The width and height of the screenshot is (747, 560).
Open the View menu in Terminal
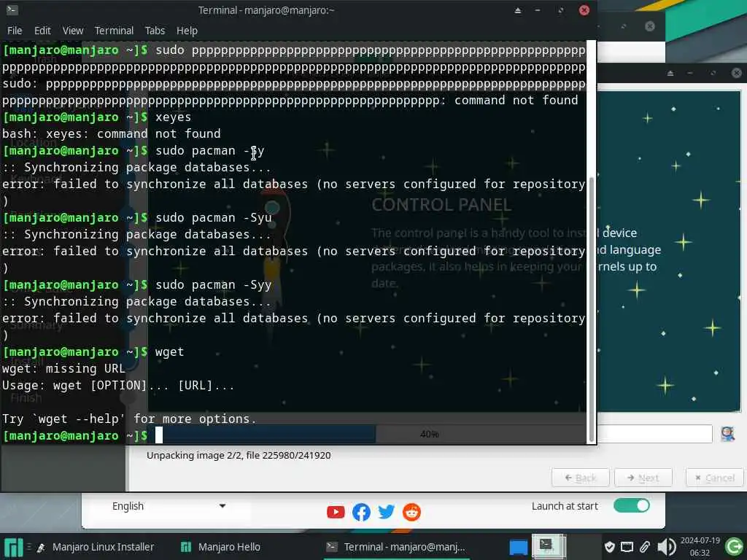(73, 31)
